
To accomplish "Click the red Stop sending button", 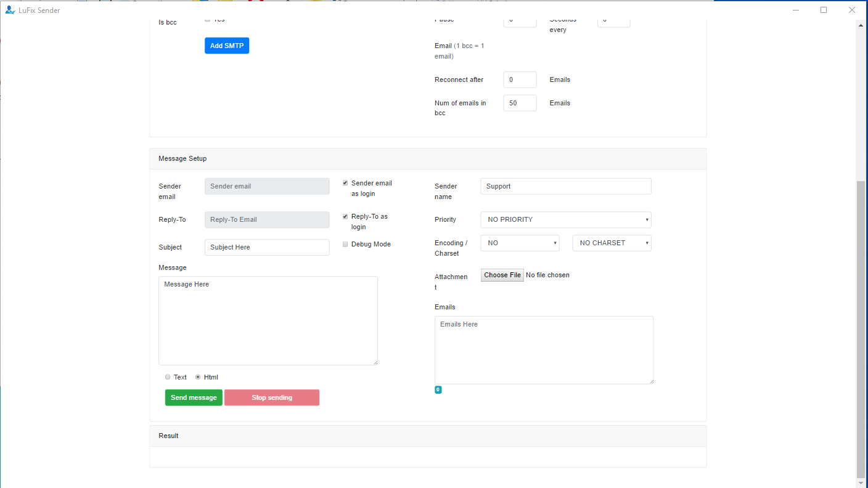I will point(272,397).
